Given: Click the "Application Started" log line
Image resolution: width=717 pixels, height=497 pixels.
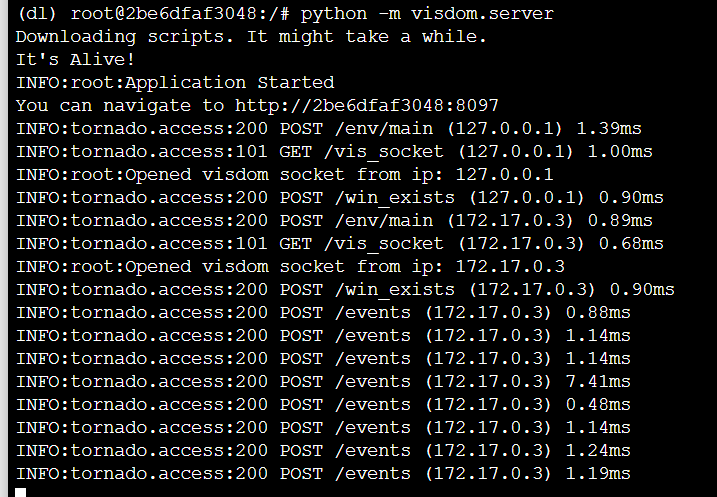Looking at the screenshot, I should [x=175, y=82].
